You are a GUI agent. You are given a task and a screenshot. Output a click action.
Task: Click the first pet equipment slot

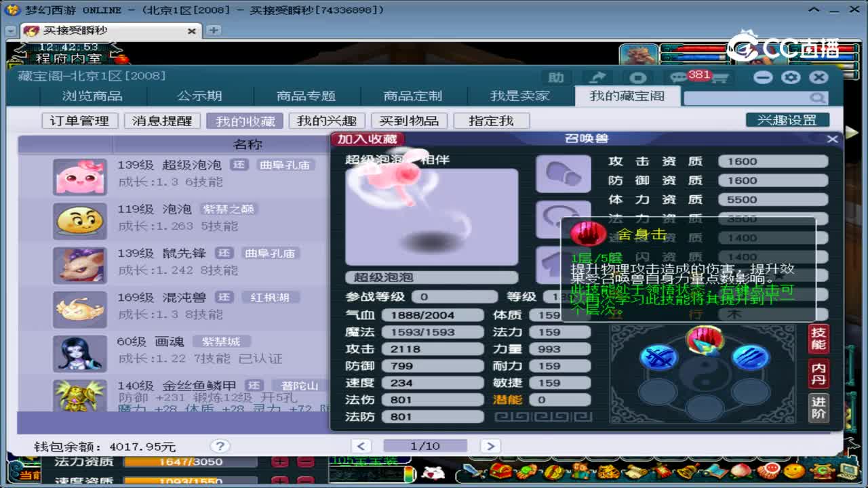[564, 174]
